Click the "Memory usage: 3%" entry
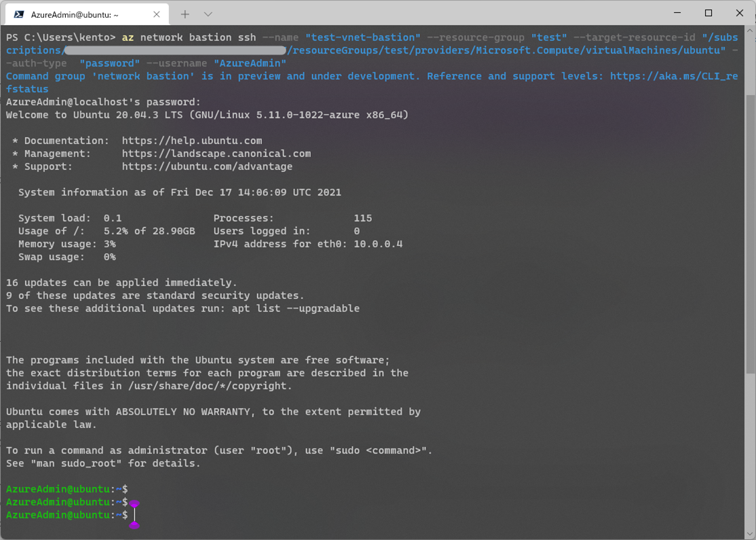Image resolution: width=756 pixels, height=540 pixels. (x=67, y=244)
